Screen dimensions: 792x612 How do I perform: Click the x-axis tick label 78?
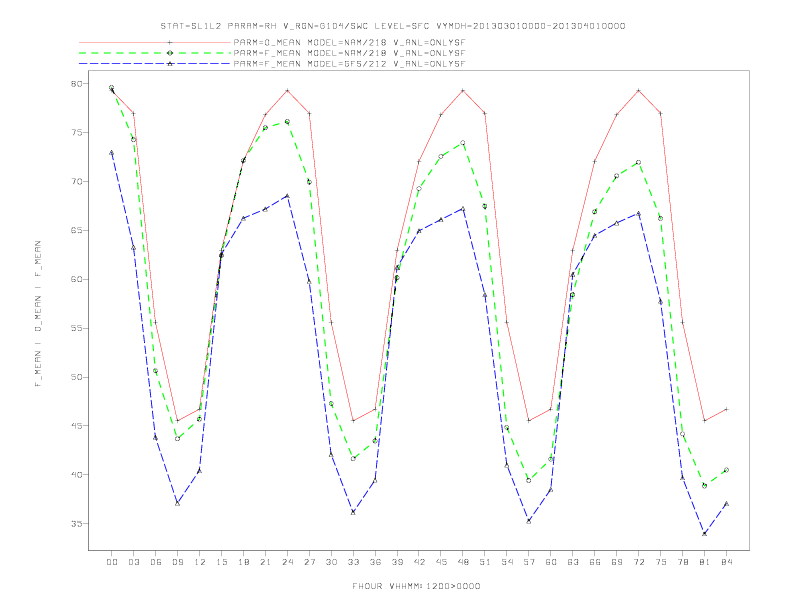tap(682, 562)
